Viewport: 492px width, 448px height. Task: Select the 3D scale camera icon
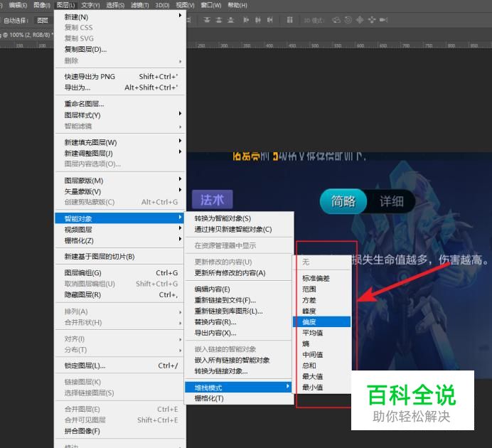[383, 20]
